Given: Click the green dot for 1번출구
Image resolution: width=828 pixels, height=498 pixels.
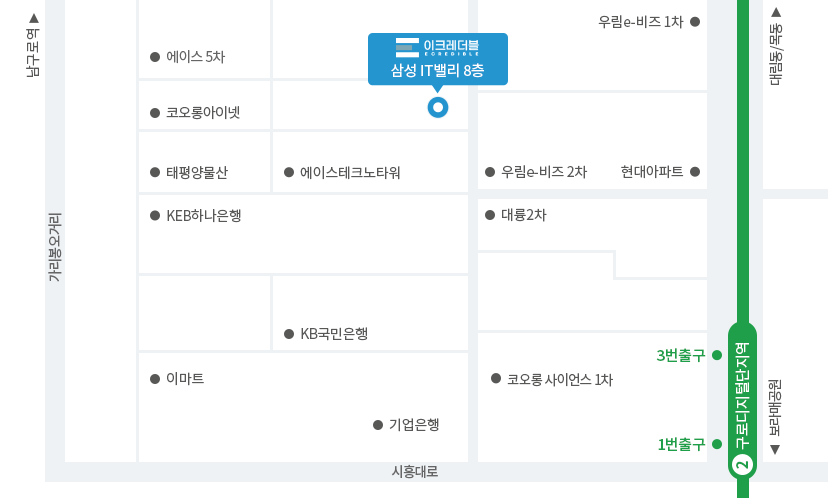Looking at the screenshot, I should point(717,444).
